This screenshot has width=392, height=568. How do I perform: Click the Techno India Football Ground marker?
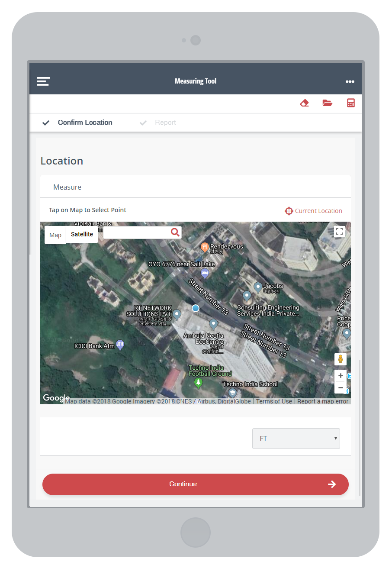tap(198, 383)
